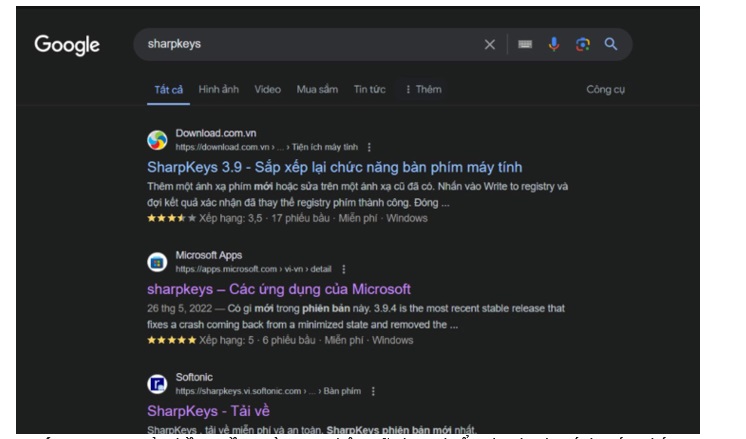This screenshot has width=746, height=439.
Task: Open Google Lens image search icon
Action: pos(583,44)
